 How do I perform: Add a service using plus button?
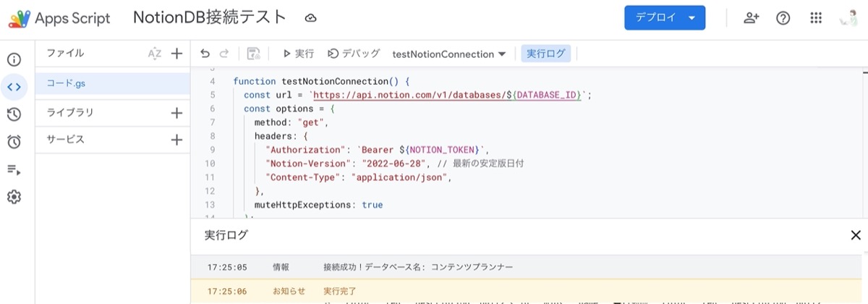176,140
